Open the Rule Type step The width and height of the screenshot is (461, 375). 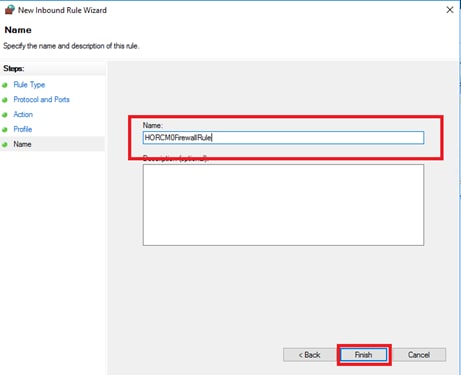click(x=29, y=85)
